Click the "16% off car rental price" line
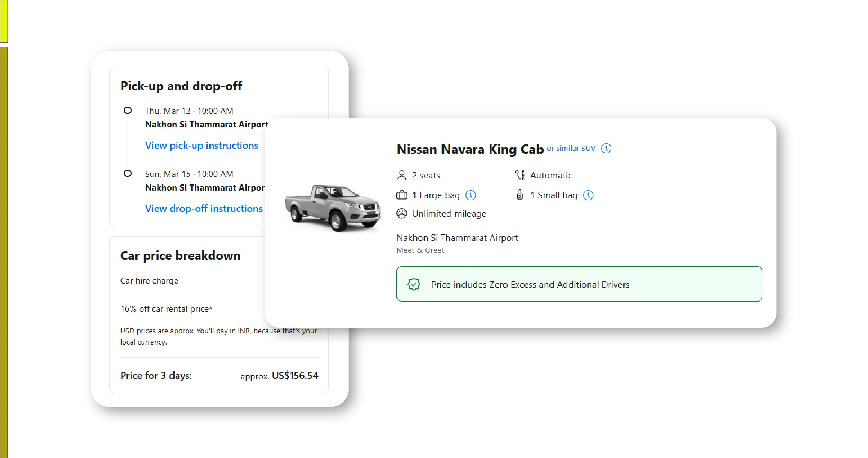 tap(166, 309)
